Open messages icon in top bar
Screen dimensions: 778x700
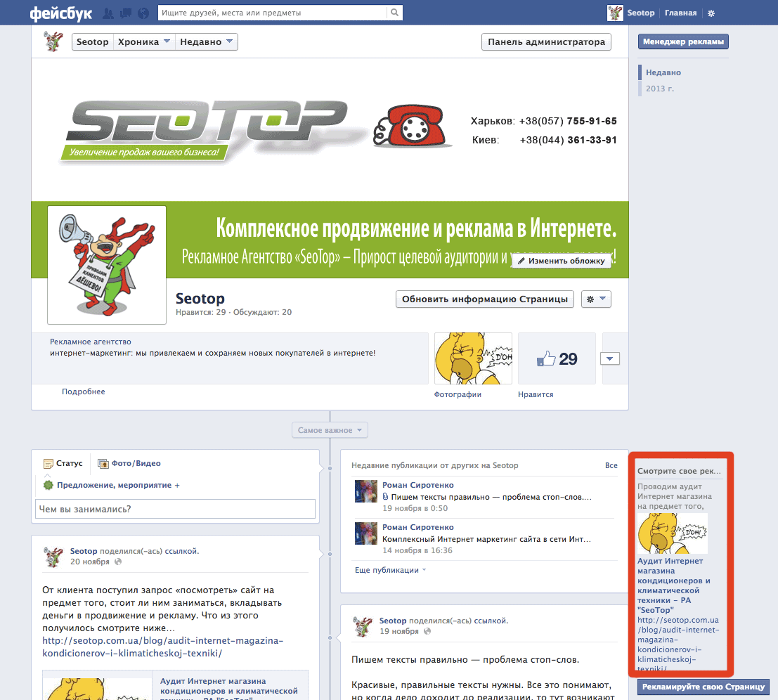pyautogui.click(x=127, y=13)
